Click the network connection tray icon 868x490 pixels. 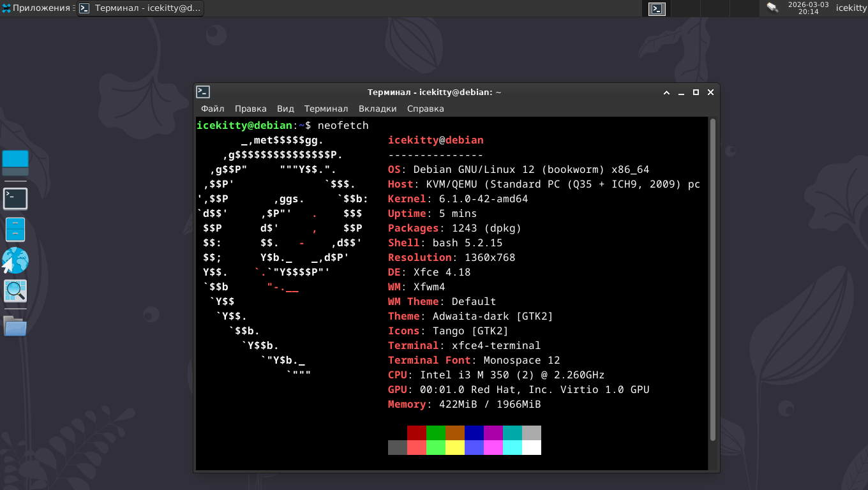[772, 8]
